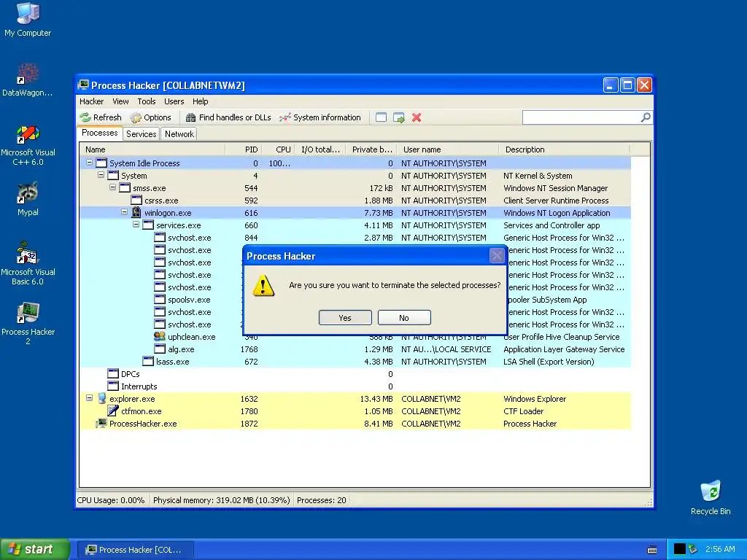747x560 pixels.
Task: Click the csrss.exe window icon
Action: click(136, 200)
